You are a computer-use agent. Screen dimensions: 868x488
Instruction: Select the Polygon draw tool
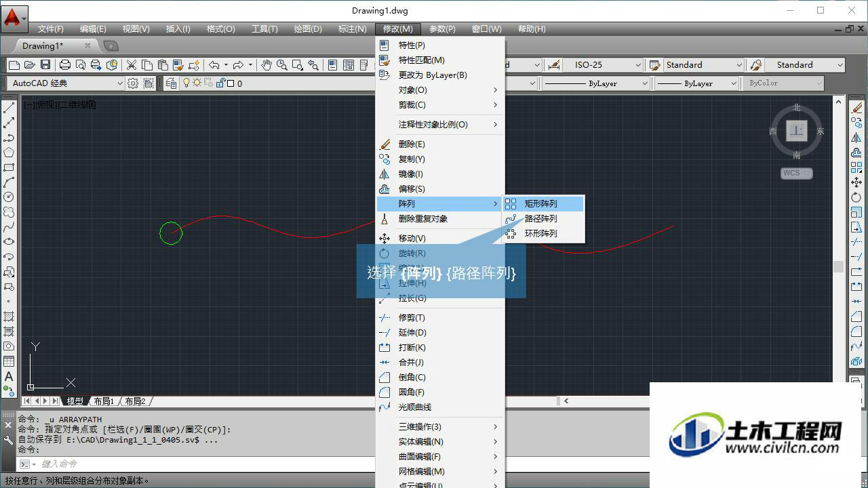(9, 152)
